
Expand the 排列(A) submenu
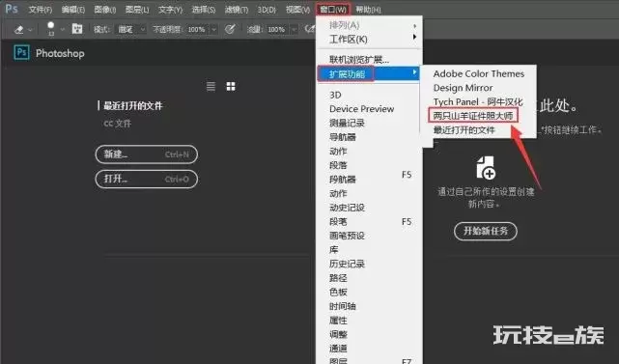point(370,25)
